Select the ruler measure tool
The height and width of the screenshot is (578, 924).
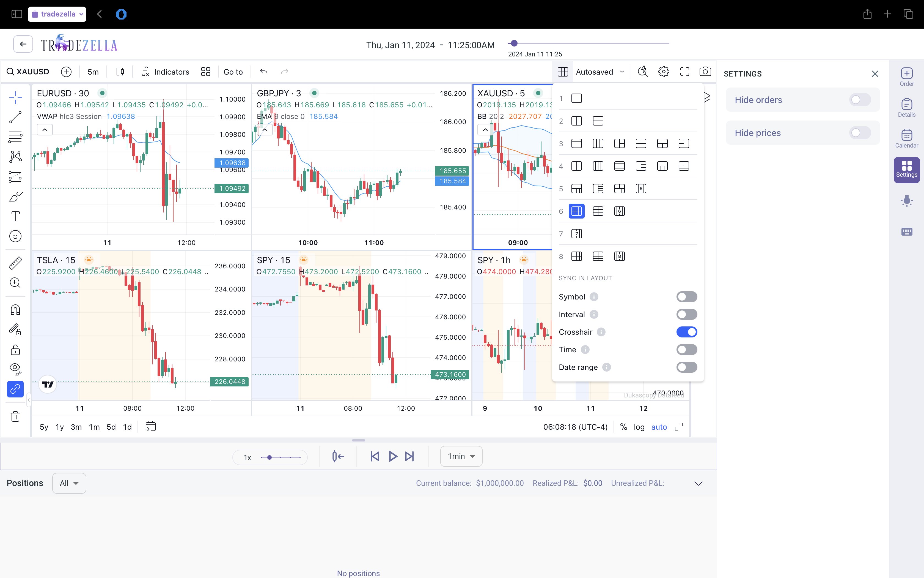[x=15, y=263]
